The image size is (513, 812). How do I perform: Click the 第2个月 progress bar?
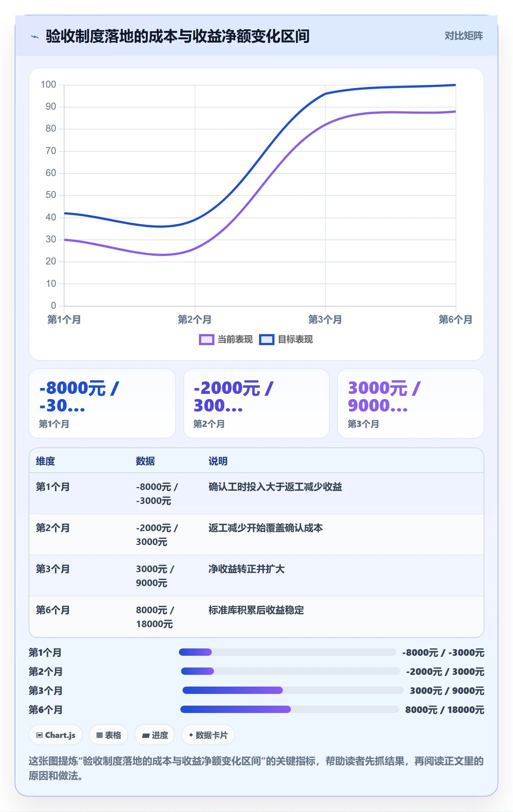(x=291, y=671)
